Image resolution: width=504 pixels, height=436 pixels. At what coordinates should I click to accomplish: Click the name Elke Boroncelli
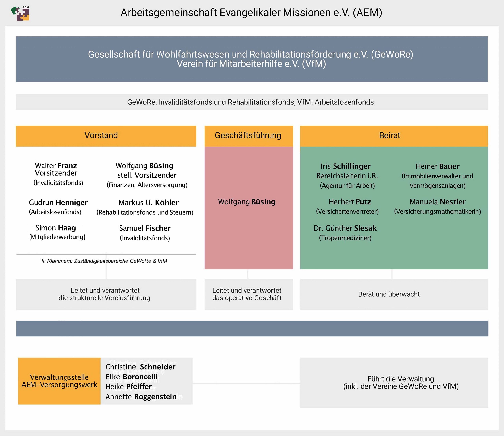tap(131, 377)
